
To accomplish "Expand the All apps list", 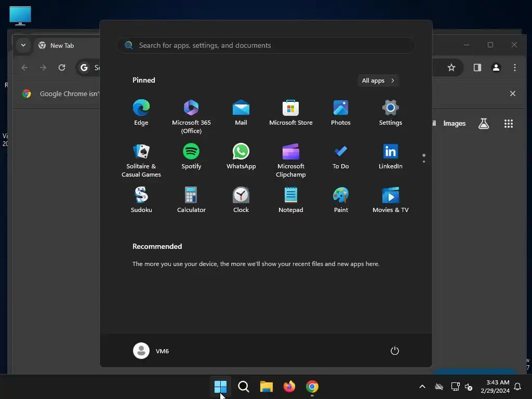I will tap(378, 81).
